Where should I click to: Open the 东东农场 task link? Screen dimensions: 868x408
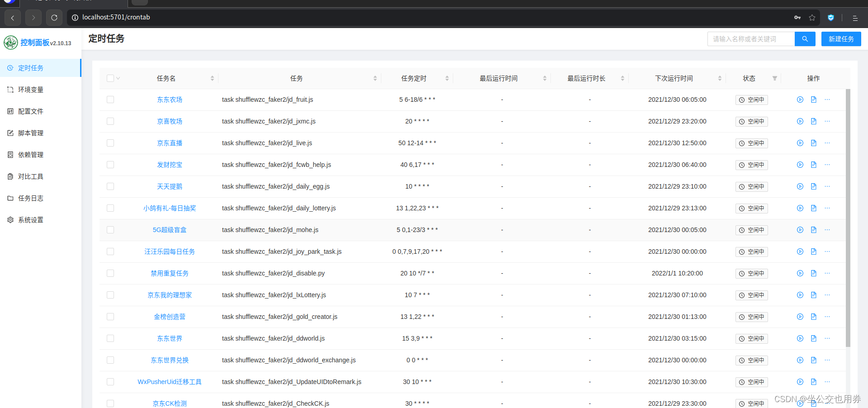170,100
